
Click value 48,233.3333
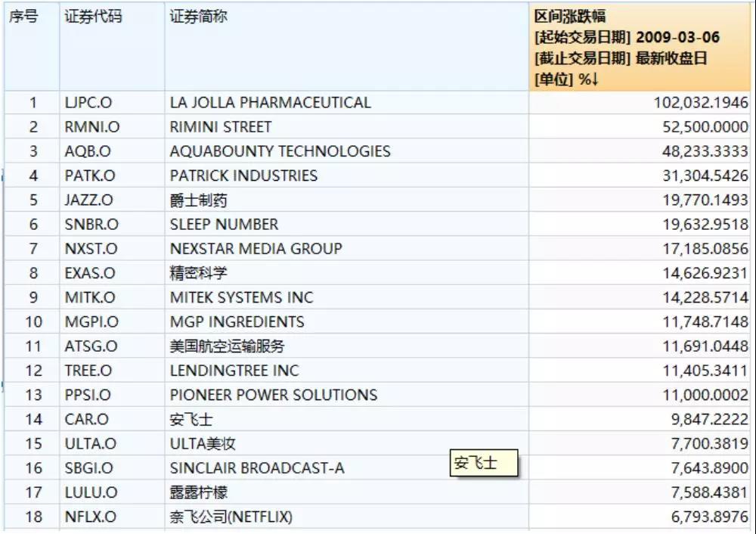pos(705,151)
